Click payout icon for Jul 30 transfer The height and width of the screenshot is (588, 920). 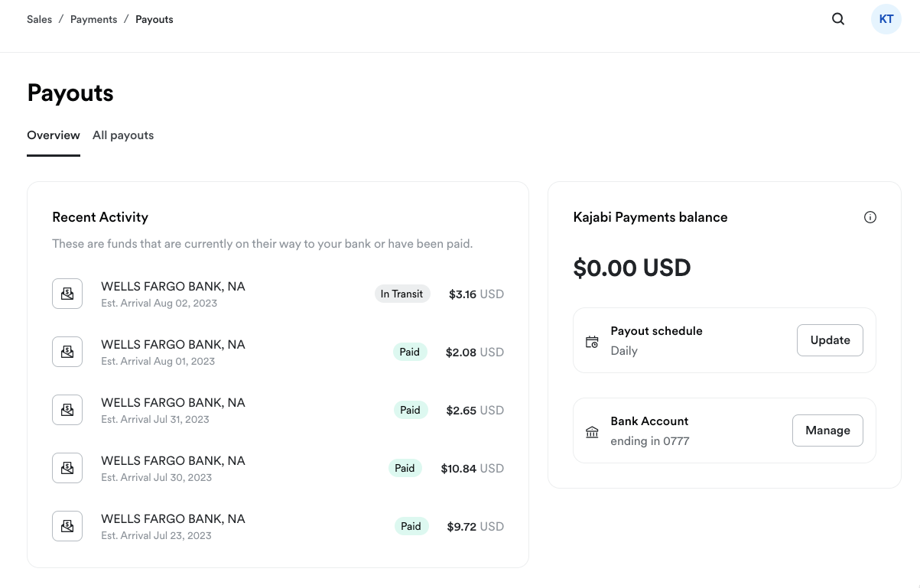67,468
